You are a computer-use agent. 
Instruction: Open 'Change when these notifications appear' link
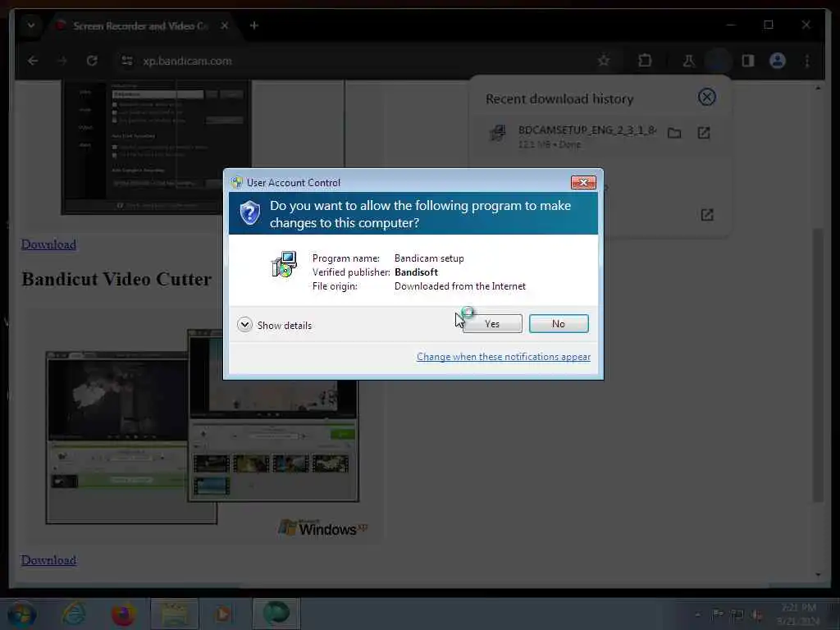click(504, 357)
